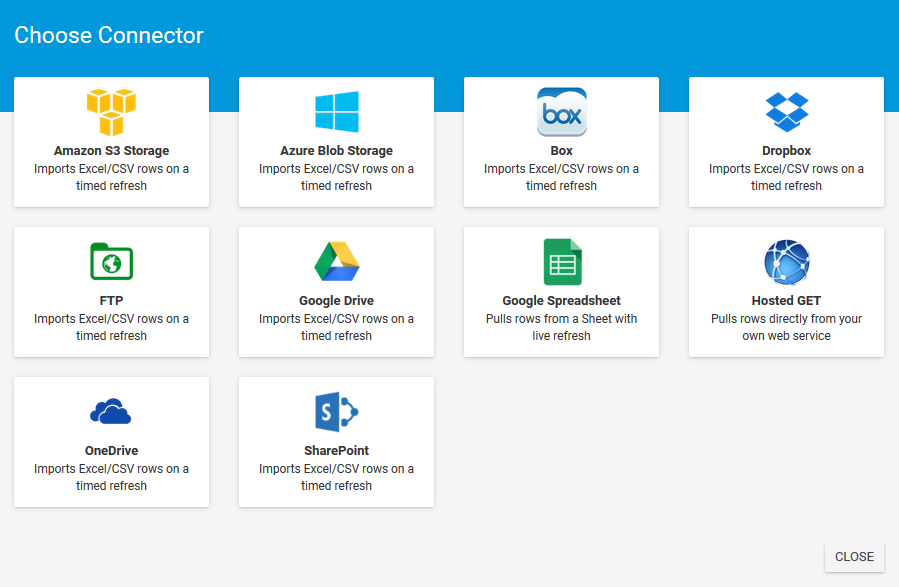Choose the Dropbox connector title

pos(787,151)
